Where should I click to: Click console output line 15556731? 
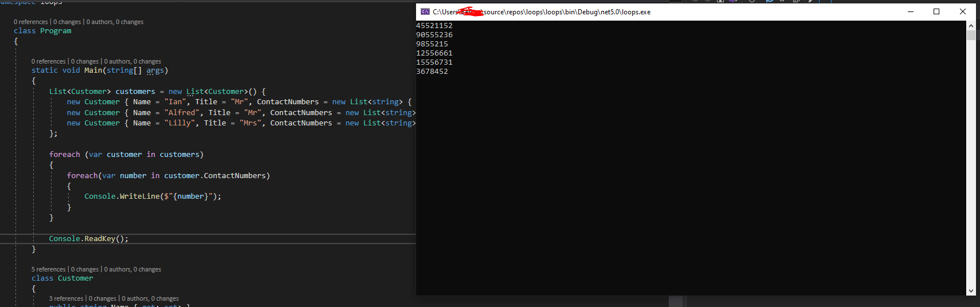(x=434, y=62)
